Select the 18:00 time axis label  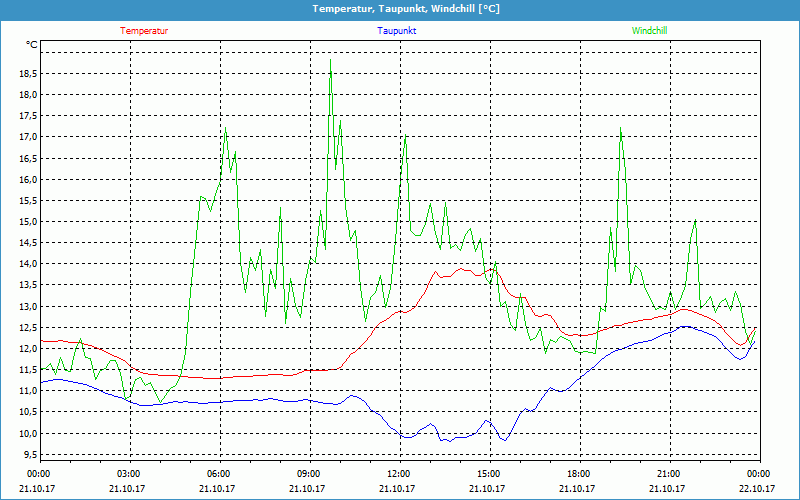point(578,474)
